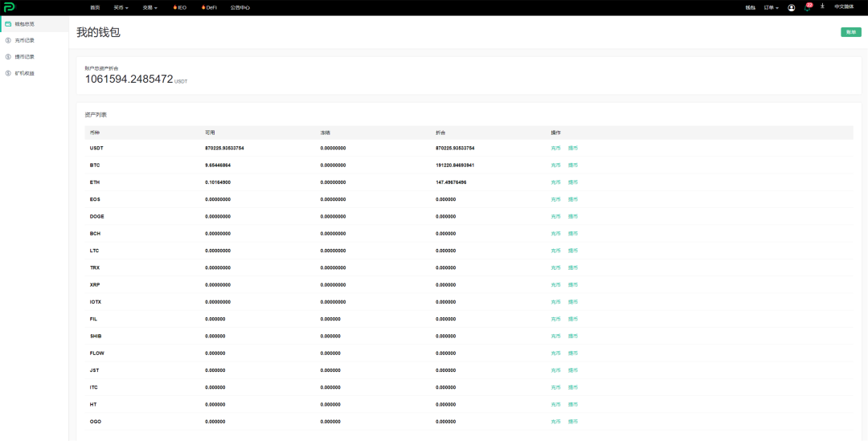This screenshot has height=441, width=868.
Task: Expand the 订单 dropdown menu
Action: click(771, 8)
